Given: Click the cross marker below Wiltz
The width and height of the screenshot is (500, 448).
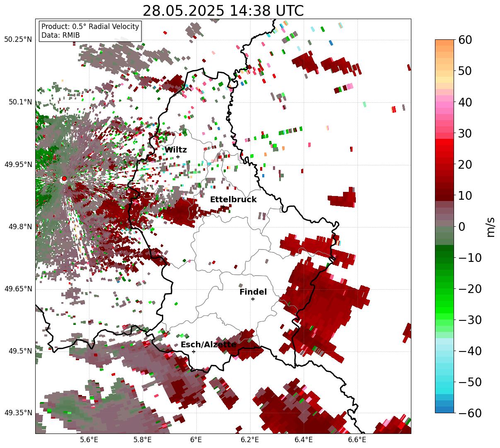Looking at the screenshot, I should (178, 157).
